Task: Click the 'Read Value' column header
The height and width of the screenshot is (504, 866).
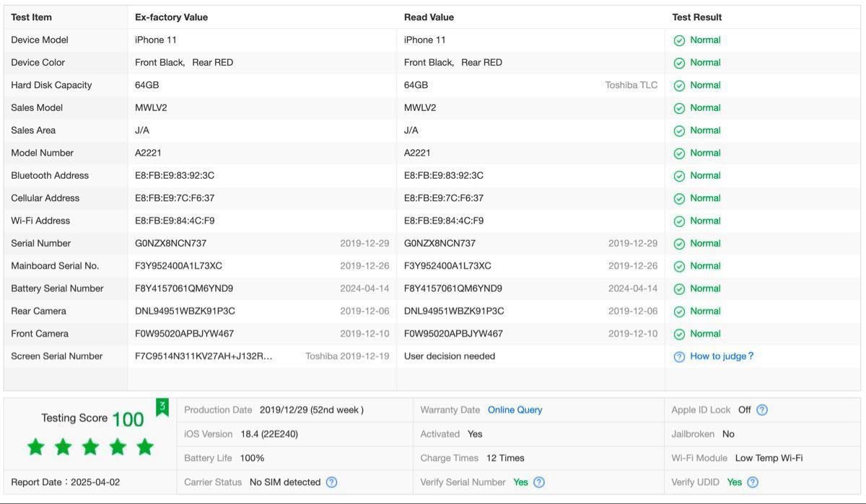Action: click(x=429, y=17)
